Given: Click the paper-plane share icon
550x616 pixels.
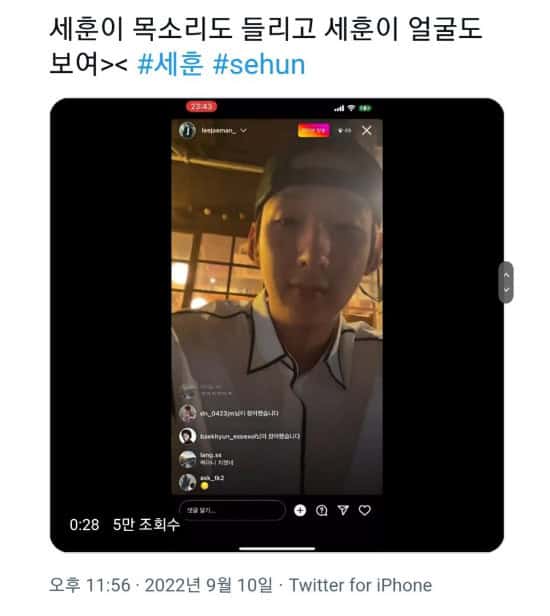Looking at the screenshot, I should coord(343,510).
